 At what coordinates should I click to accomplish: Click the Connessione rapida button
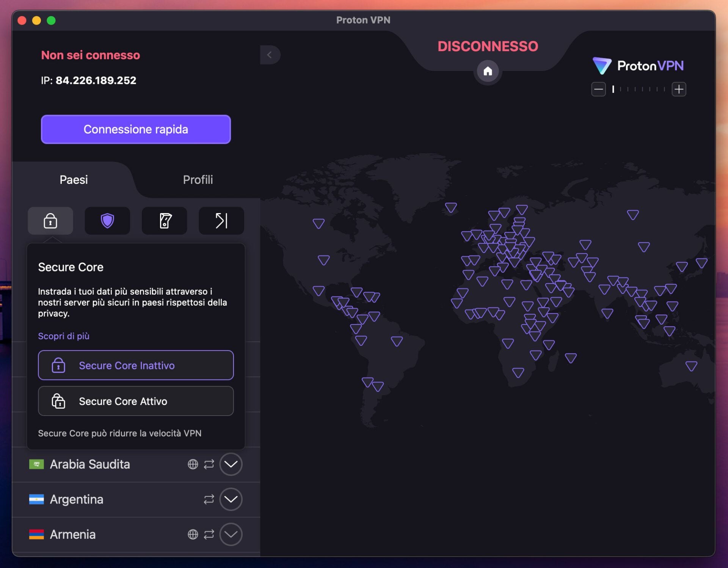[136, 129]
